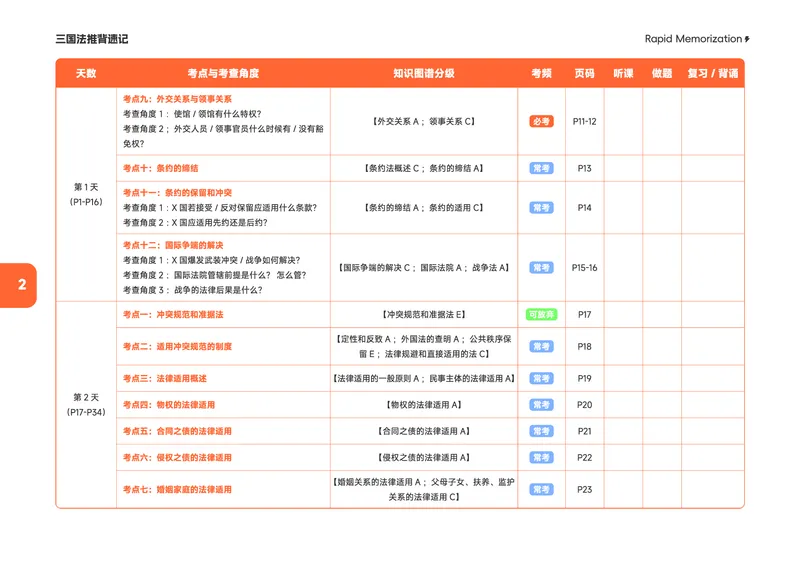Click the page code P14
800x571 pixels.
[584, 208]
